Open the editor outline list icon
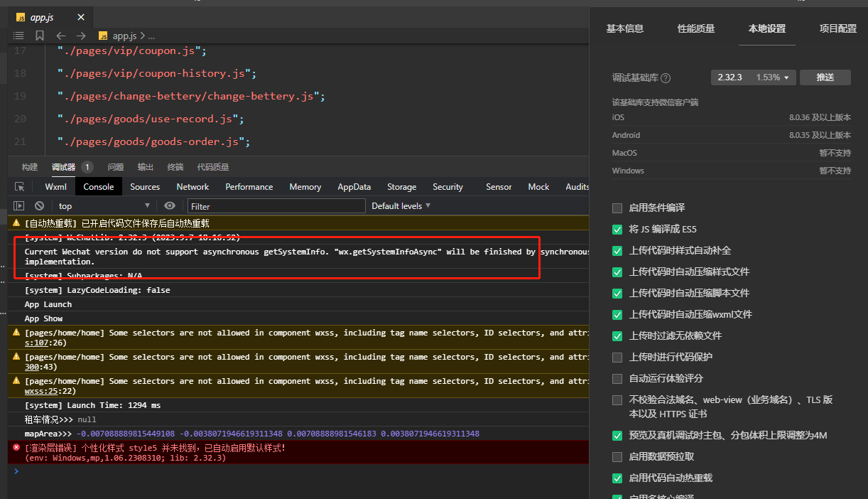Image resolution: width=868 pixels, height=499 pixels. click(18, 36)
